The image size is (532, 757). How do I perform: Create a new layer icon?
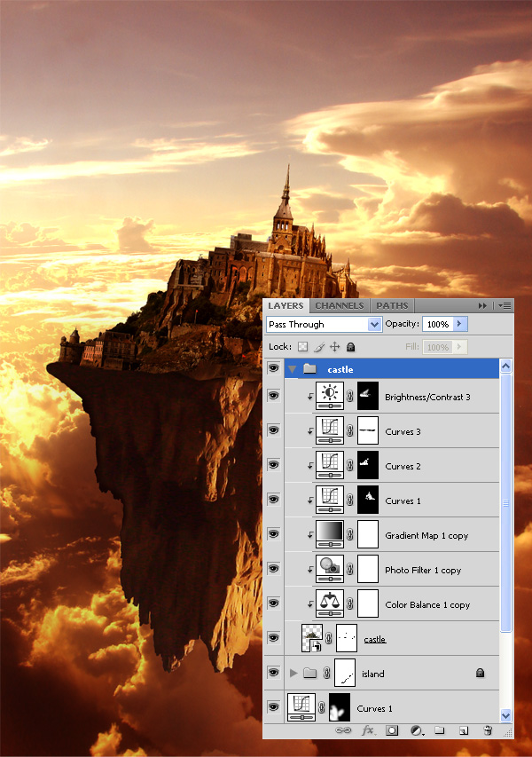pos(464,730)
